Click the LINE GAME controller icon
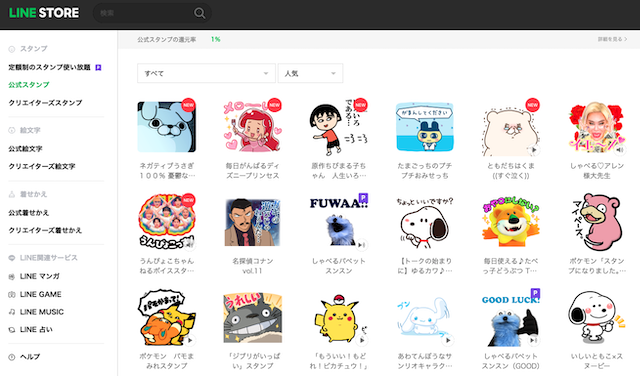The height and width of the screenshot is (376, 640). point(12,294)
